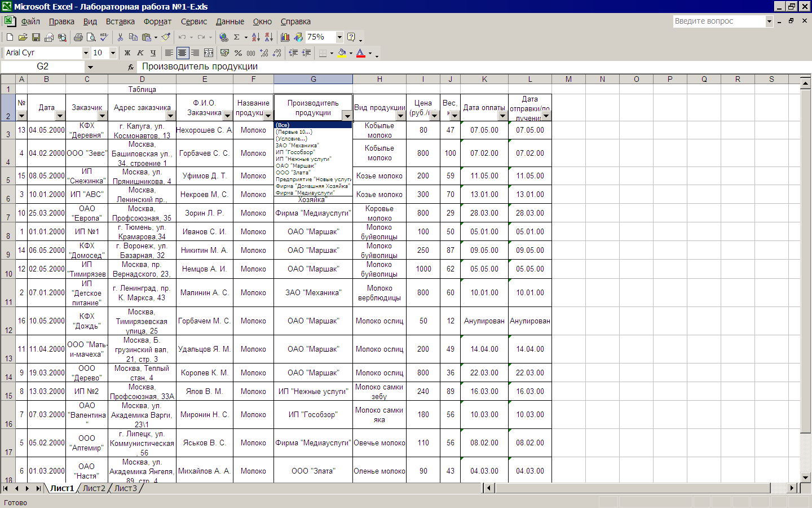
Task: Insert a hyperlink with the globe icon
Action: click(224, 37)
